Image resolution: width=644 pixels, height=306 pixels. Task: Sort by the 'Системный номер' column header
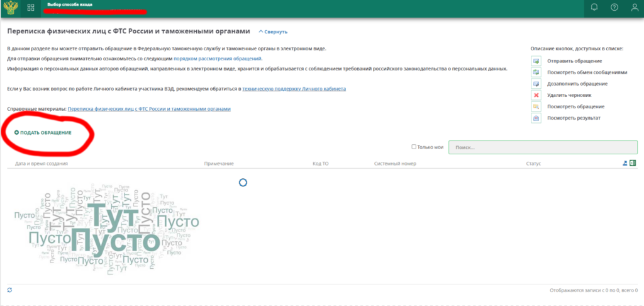395,164
